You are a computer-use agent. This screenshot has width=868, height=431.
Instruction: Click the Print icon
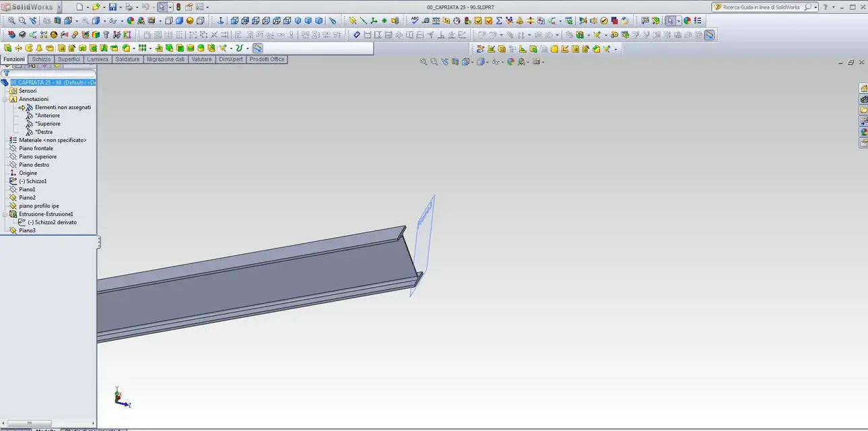129,7
